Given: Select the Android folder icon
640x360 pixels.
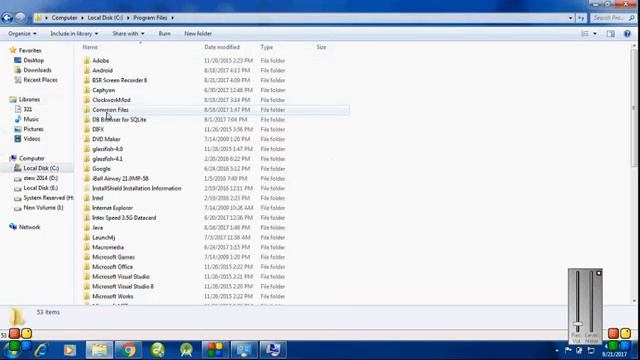Looking at the screenshot, I should (87, 70).
